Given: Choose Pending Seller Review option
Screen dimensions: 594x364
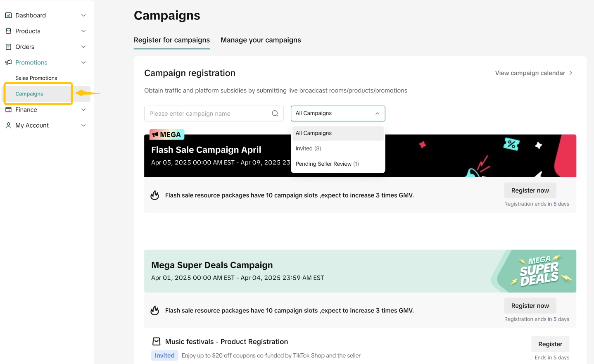Looking at the screenshot, I should [x=327, y=164].
